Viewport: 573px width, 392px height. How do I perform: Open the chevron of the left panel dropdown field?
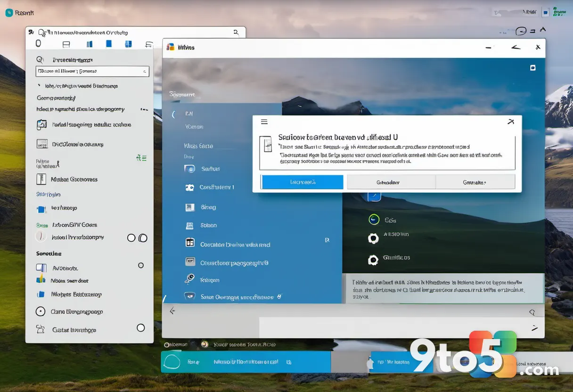coord(144,72)
